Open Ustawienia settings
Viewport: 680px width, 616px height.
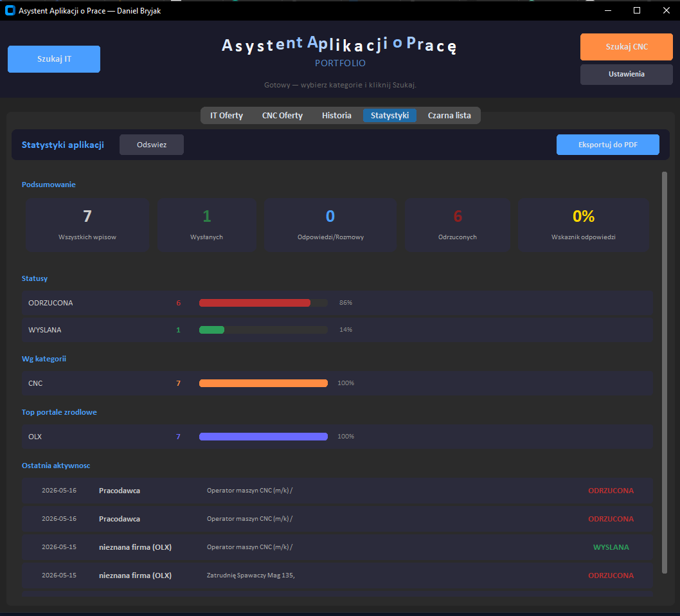626,74
